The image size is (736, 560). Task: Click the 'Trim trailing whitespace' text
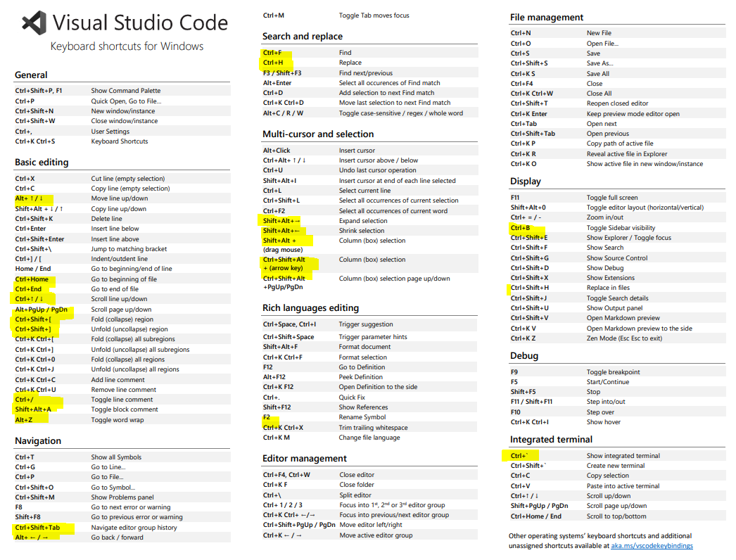pos(373,428)
